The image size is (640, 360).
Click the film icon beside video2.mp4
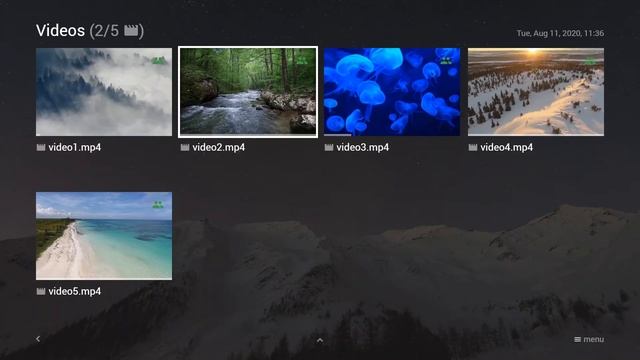click(x=185, y=147)
